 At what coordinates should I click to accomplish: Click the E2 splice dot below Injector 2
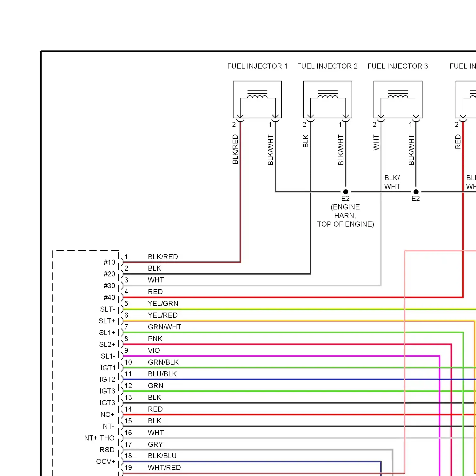click(x=346, y=192)
